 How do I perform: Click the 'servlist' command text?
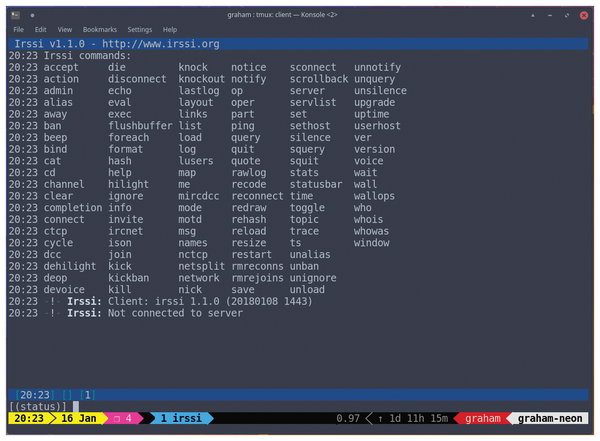[313, 102]
